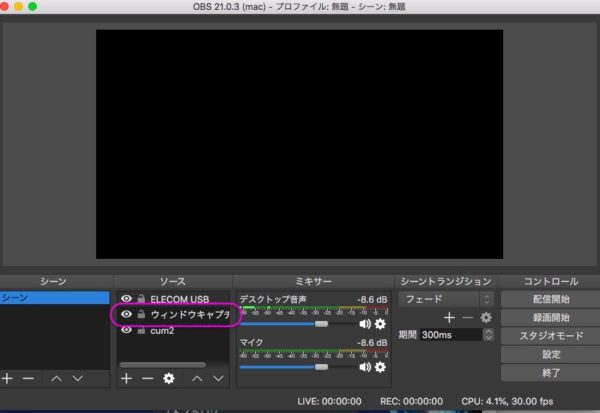Open マイク audio settings gear
The height and width of the screenshot is (413, 600).
pyautogui.click(x=380, y=367)
